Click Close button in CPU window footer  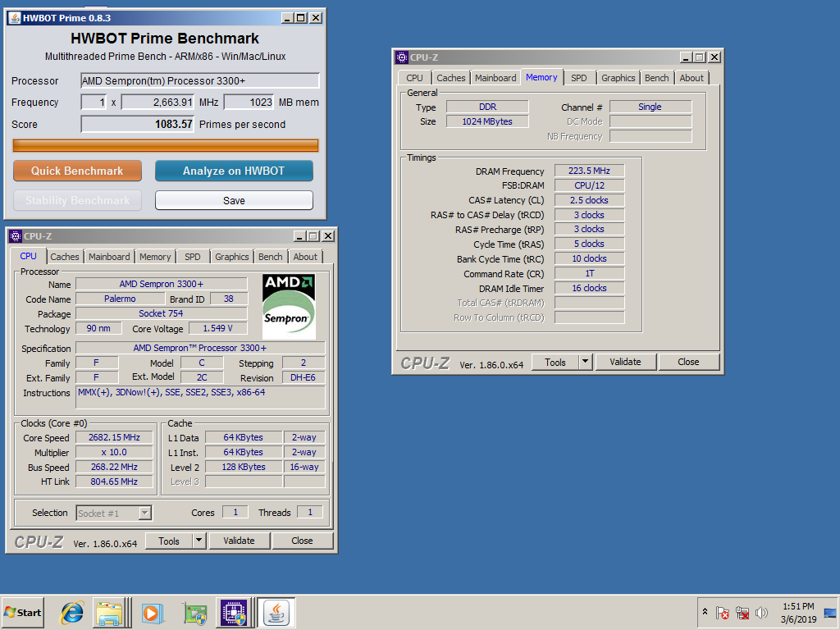pyautogui.click(x=302, y=541)
